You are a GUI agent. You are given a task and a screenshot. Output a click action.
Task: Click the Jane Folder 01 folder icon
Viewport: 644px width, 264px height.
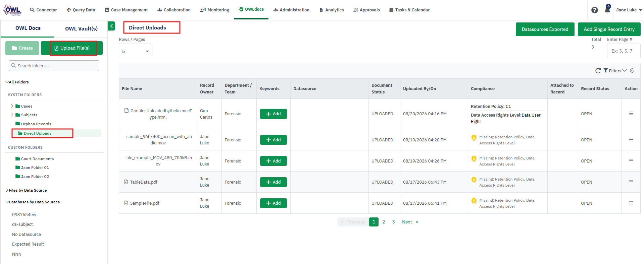[18, 167]
